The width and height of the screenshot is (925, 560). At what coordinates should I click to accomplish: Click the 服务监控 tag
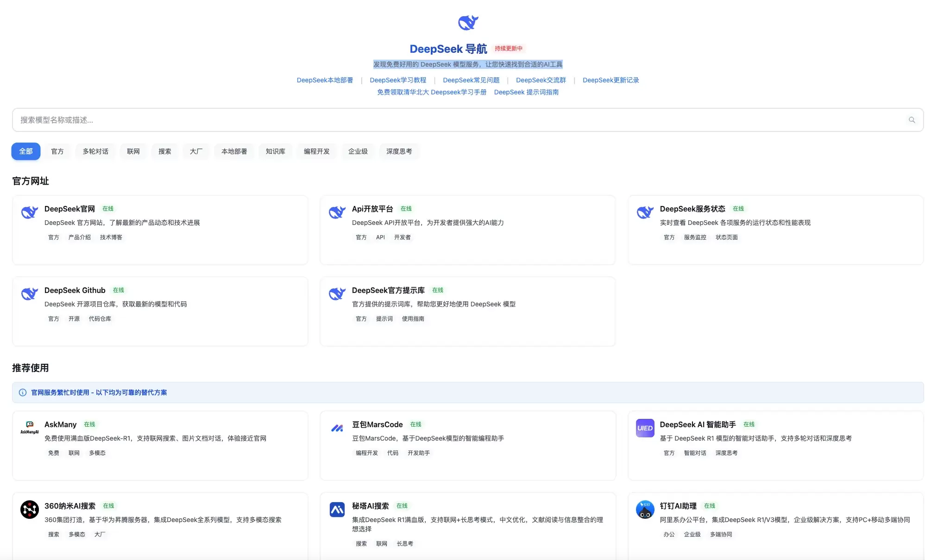coord(695,237)
